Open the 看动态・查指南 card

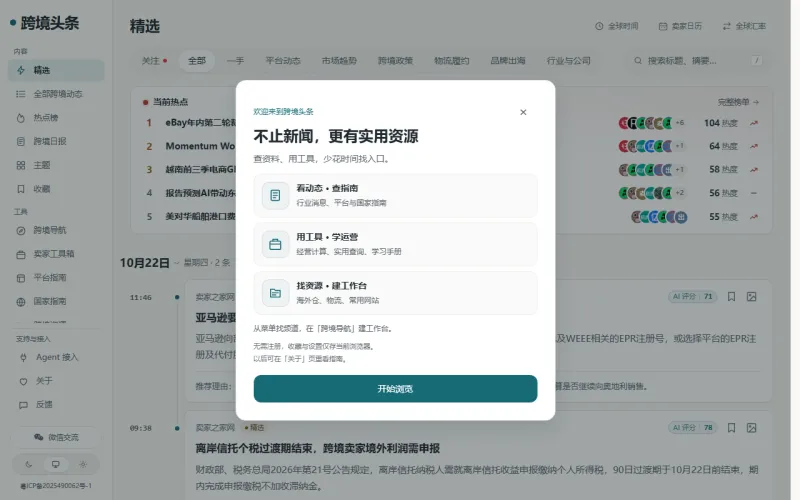pos(395,195)
